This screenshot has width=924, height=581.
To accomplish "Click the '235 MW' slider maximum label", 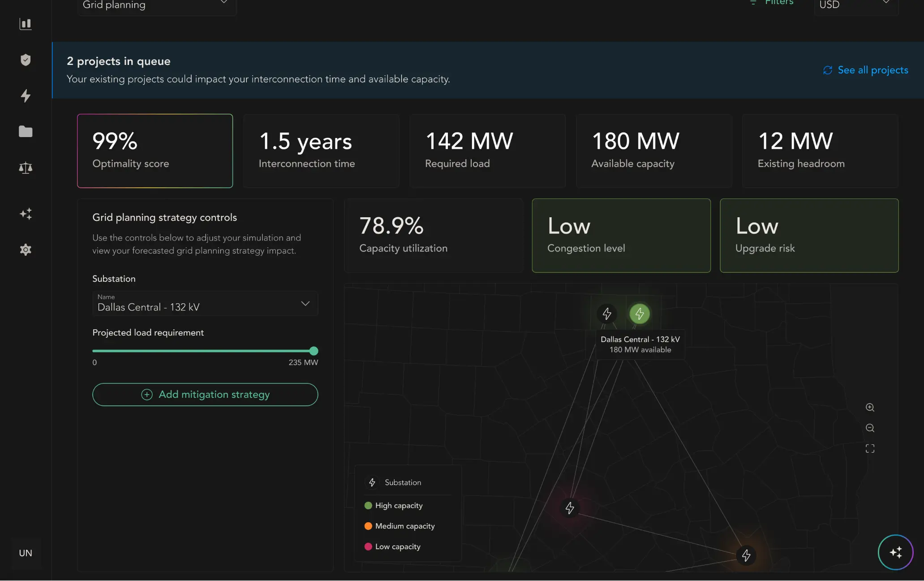I will pyautogui.click(x=303, y=362).
